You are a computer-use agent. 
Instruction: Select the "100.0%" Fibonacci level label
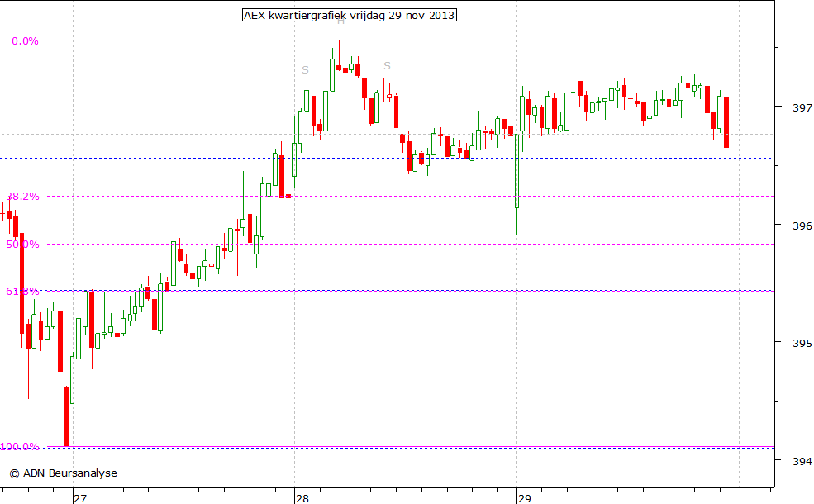pyautogui.click(x=20, y=446)
